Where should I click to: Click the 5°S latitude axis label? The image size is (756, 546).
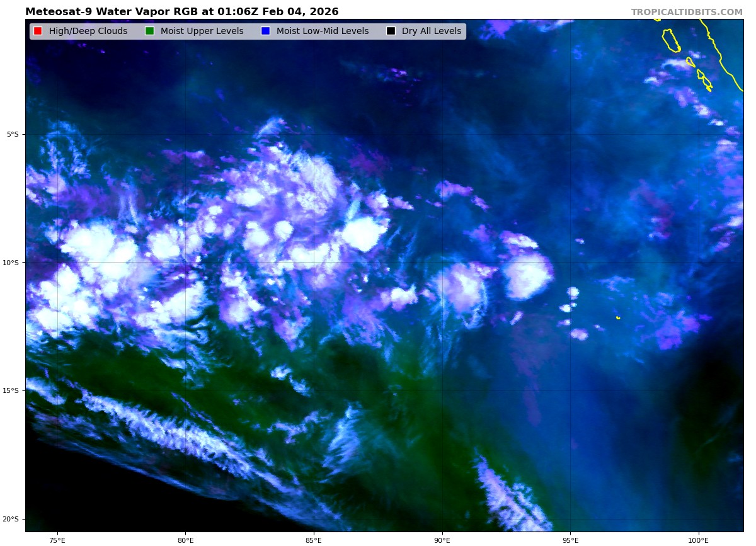click(x=13, y=134)
